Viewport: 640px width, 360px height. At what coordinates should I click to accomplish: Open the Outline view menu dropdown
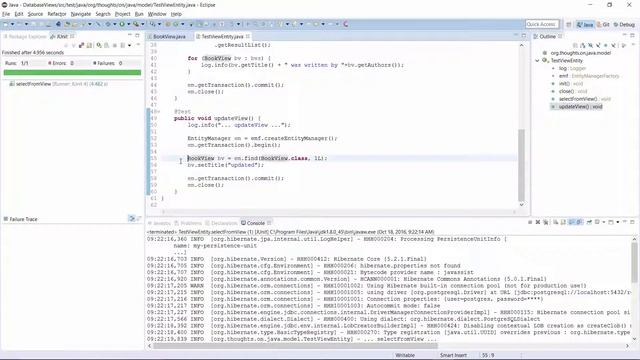coord(633,44)
